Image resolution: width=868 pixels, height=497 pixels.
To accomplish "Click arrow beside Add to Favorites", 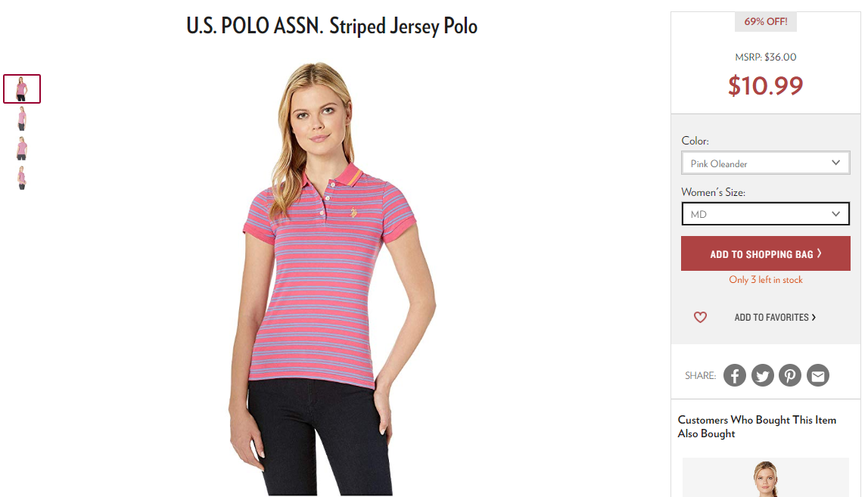I will tap(814, 317).
